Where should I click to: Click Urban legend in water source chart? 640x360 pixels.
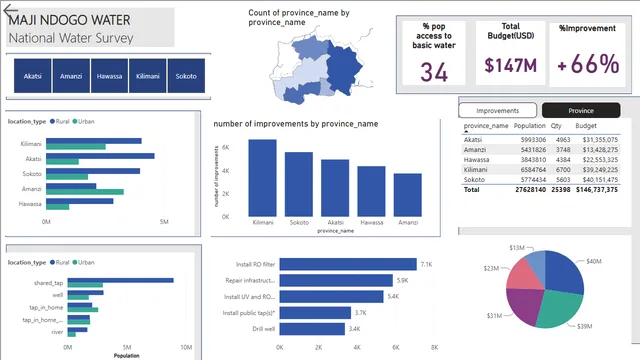pos(83,262)
